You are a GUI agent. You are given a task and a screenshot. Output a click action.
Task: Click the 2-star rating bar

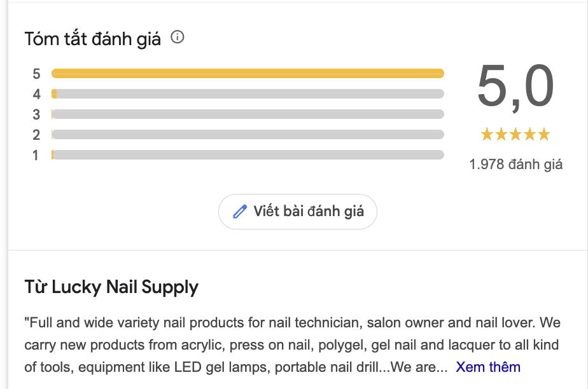(248, 135)
